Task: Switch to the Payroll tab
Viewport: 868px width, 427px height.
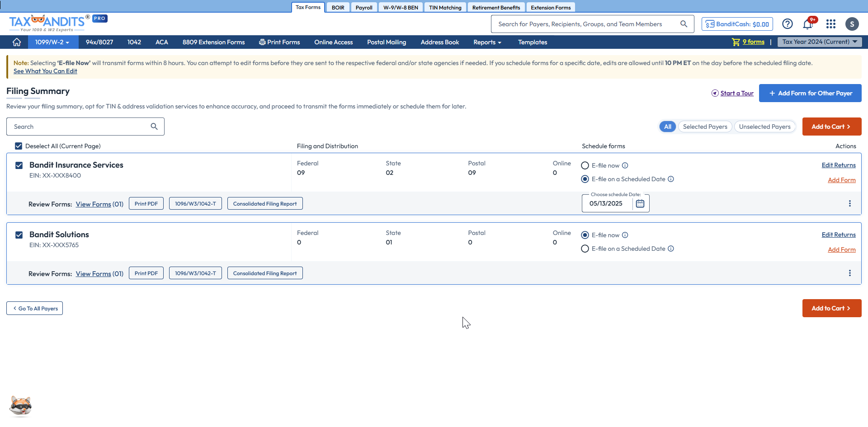Action: 364,7
